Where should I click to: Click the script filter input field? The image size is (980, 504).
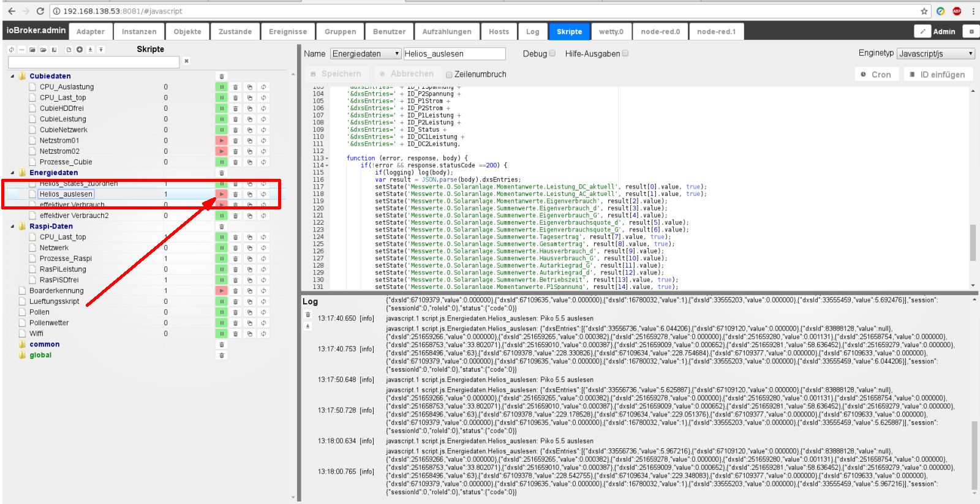(94, 61)
